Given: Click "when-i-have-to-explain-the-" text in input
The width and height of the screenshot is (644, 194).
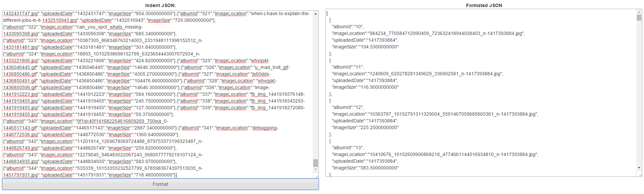Looking at the screenshot, I should point(280,13).
